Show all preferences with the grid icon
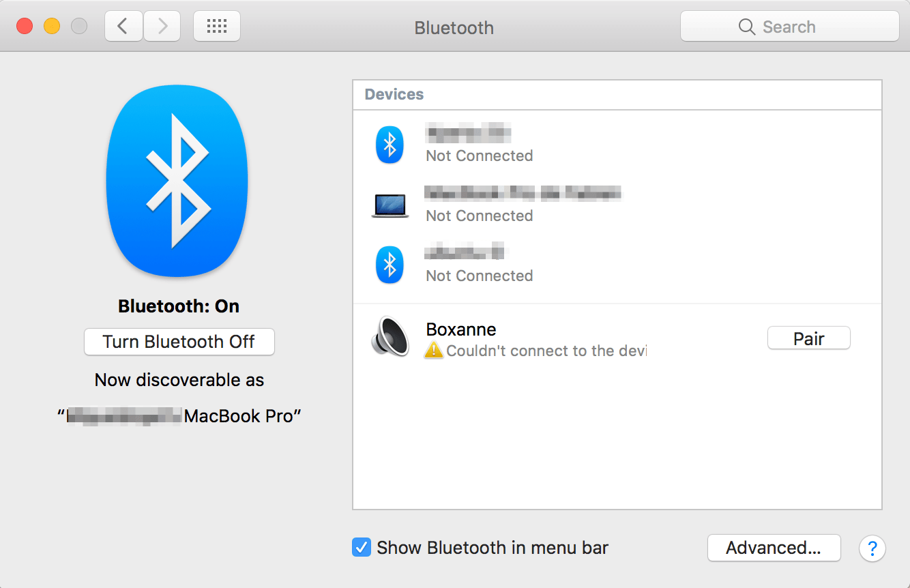The width and height of the screenshot is (910, 588). click(217, 27)
